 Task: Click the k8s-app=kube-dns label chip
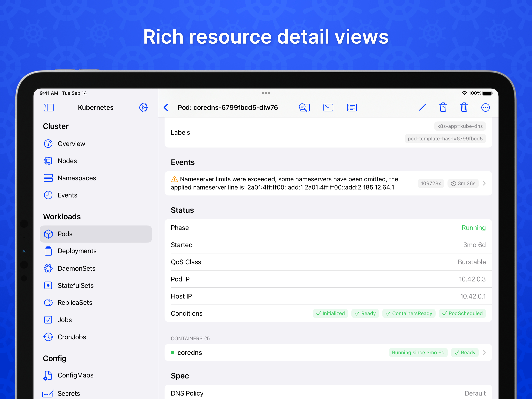(x=460, y=126)
